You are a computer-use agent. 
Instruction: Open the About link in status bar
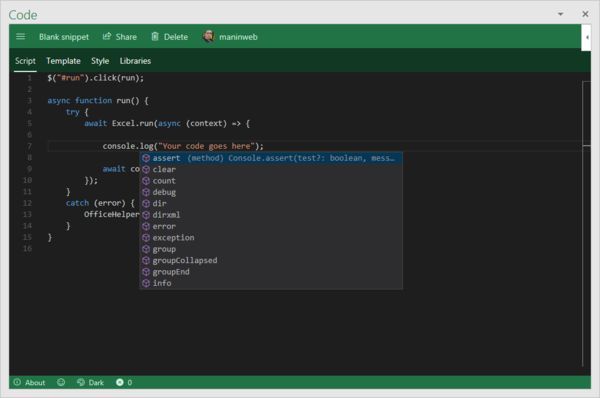(x=35, y=382)
